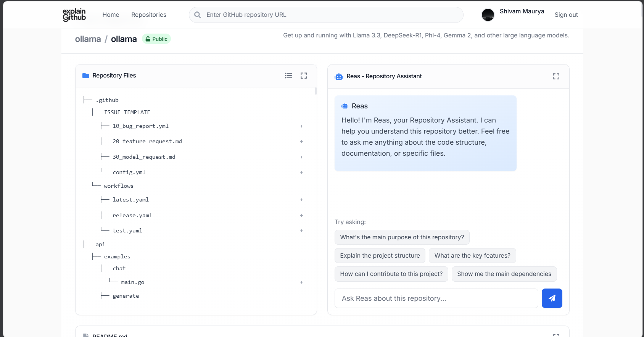
Task: Expand the generate folder
Action: (x=126, y=296)
